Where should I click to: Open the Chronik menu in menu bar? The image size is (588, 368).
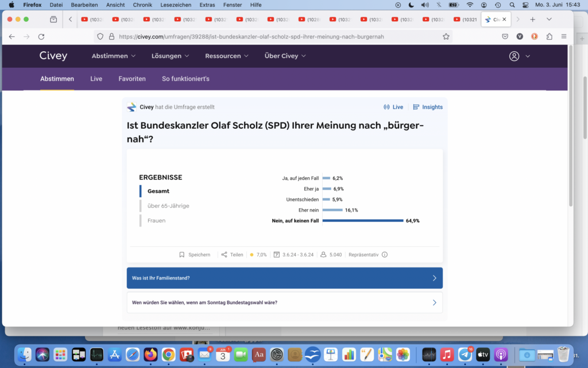[142, 5]
